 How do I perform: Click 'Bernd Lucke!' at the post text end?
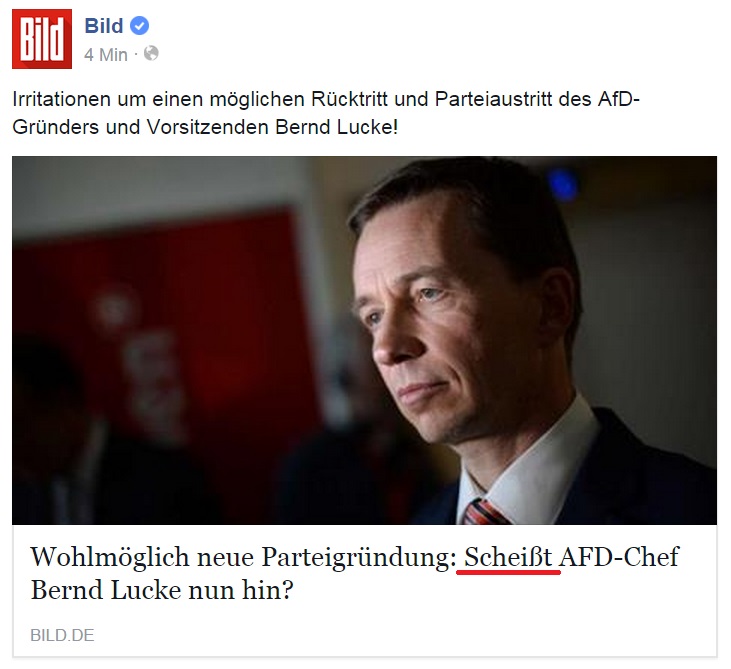pos(337,127)
